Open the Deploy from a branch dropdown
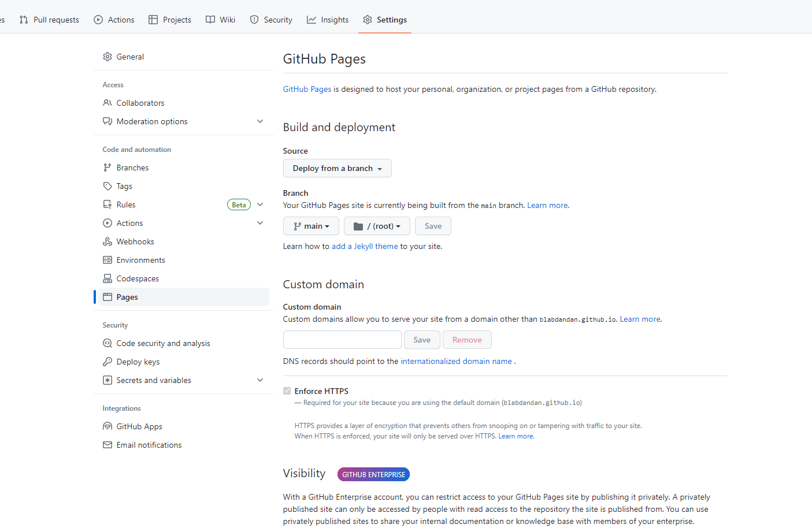The width and height of the screenshot is (812, 528). tap(338, 168)
